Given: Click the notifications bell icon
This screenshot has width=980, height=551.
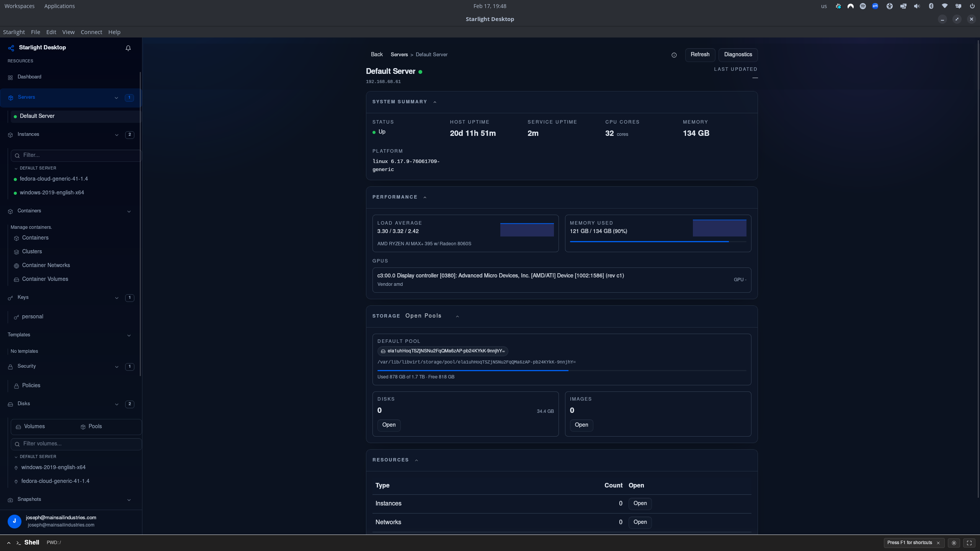Looking at the screenshot, I should (x=128, y=48).
